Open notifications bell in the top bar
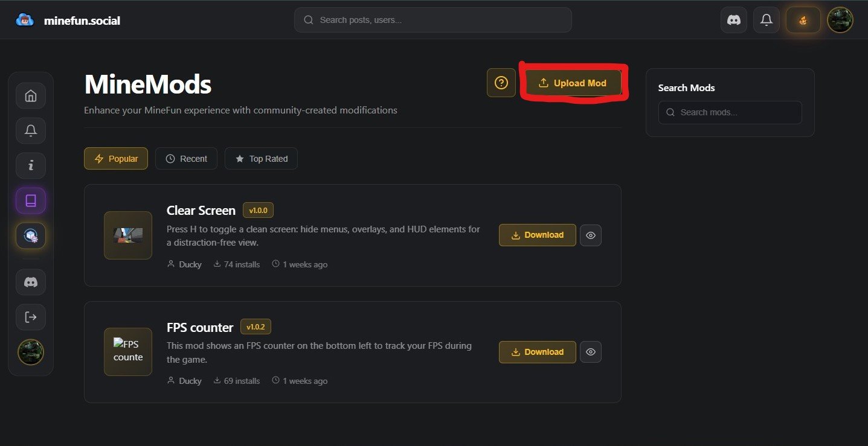This screenshot has height=446, width=868. pyautogui.click(x=766, y=20)
